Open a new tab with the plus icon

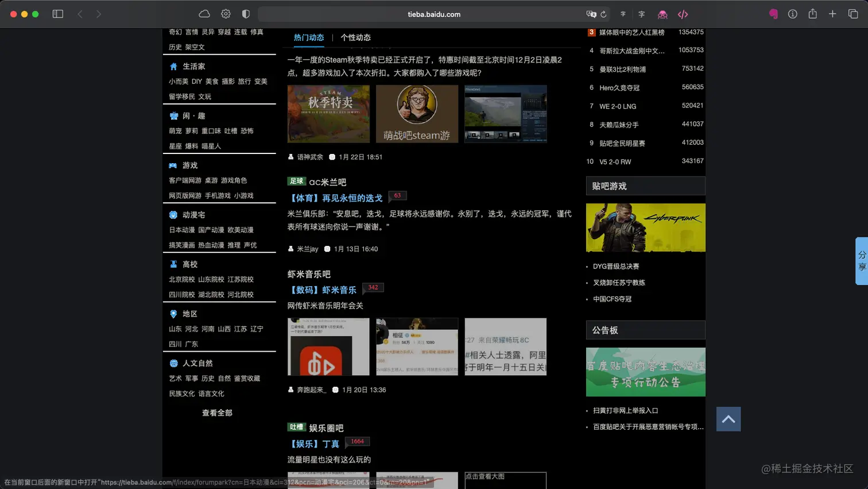[x=832, y=14]
